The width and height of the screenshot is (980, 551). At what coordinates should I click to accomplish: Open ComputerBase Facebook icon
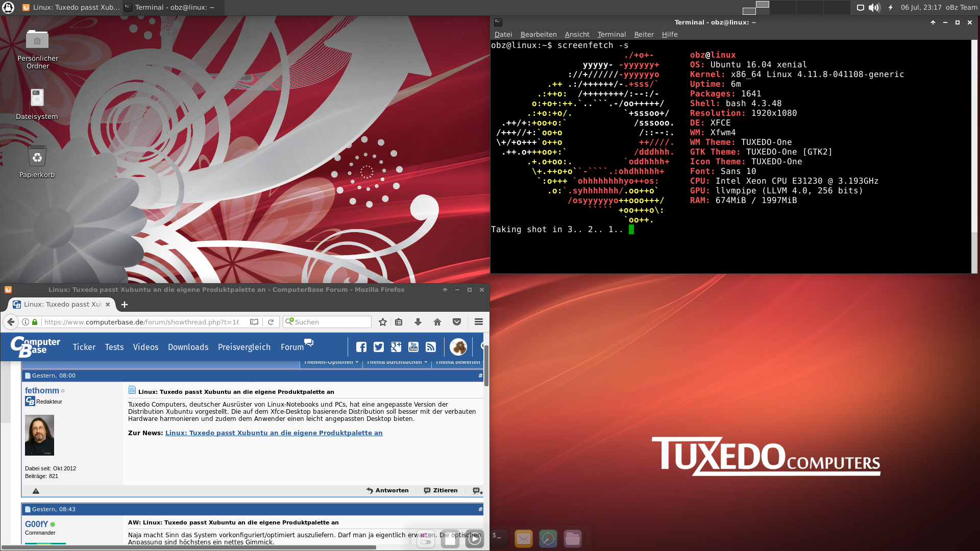(x=361, y=347)
